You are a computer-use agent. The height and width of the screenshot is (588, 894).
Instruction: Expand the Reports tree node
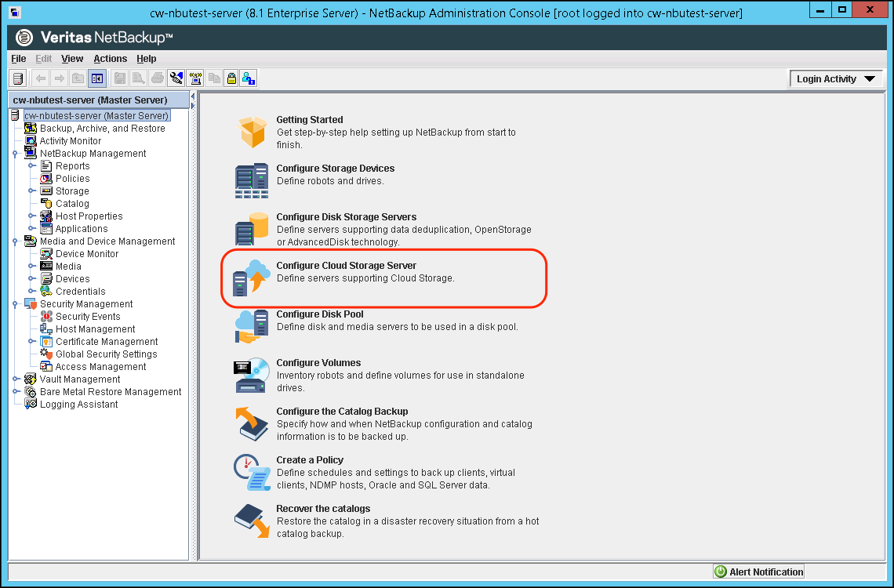coord(31,165)
